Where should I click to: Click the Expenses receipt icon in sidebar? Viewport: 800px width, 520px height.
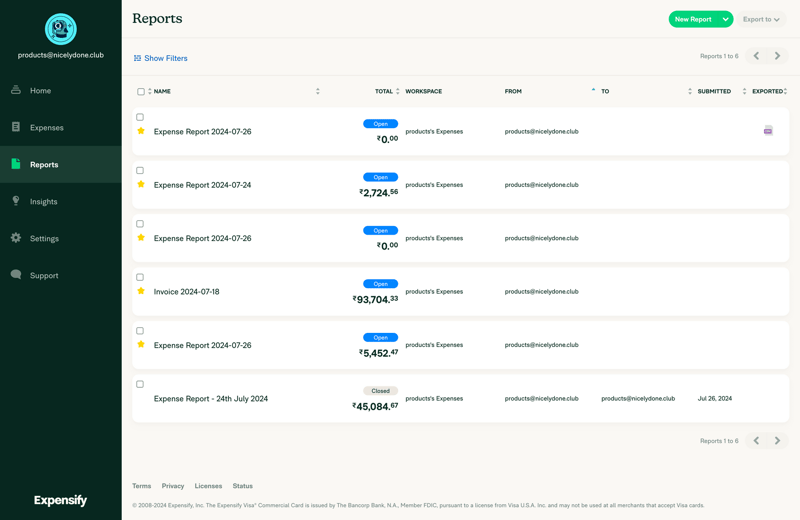pos(16,127)
